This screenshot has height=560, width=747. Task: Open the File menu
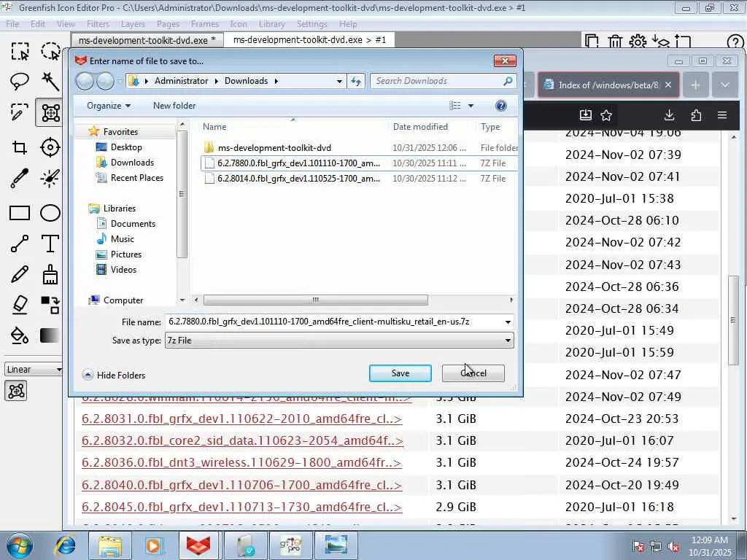point(12,24)
